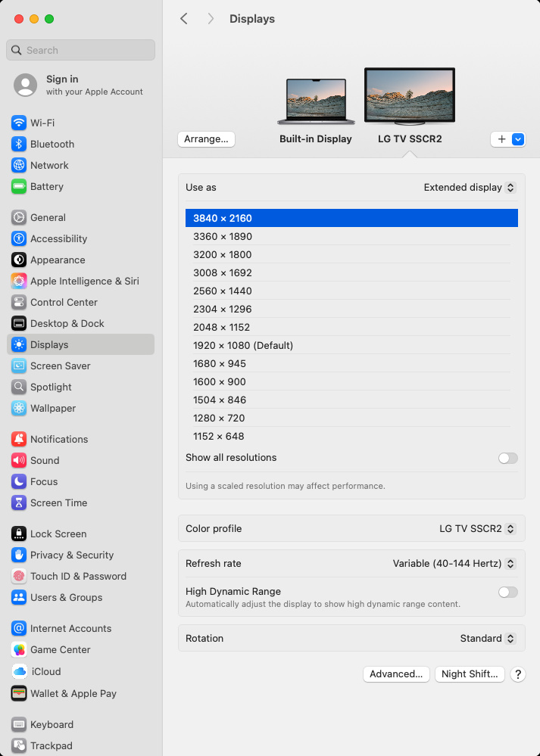Expand the Color profile dropdown
This screenshot has width=540, height=756.
pyautogui.click(x=477, y=529)
